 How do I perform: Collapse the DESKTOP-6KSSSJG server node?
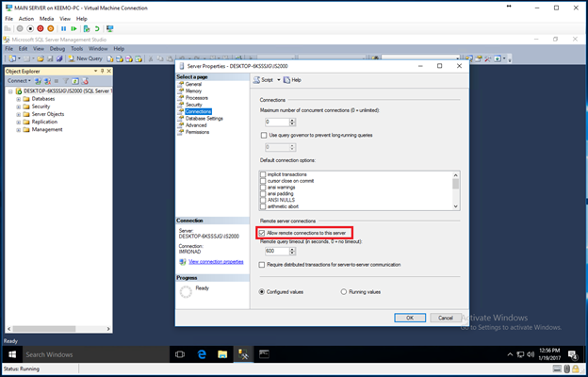[x=10, y=91]
